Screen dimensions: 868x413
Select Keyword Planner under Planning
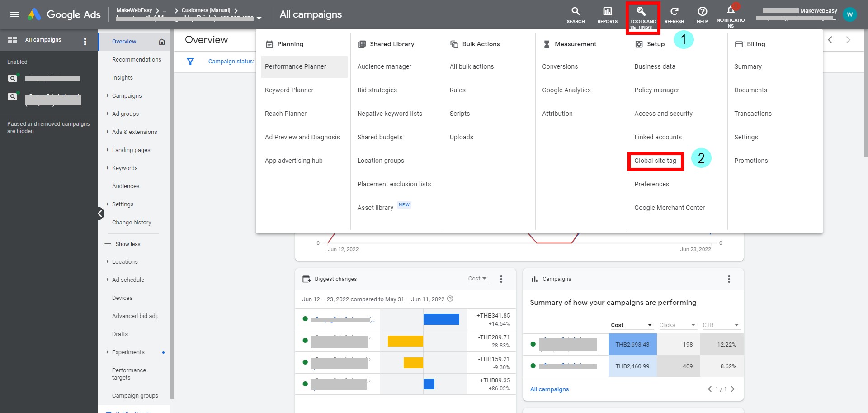point(289,90)
